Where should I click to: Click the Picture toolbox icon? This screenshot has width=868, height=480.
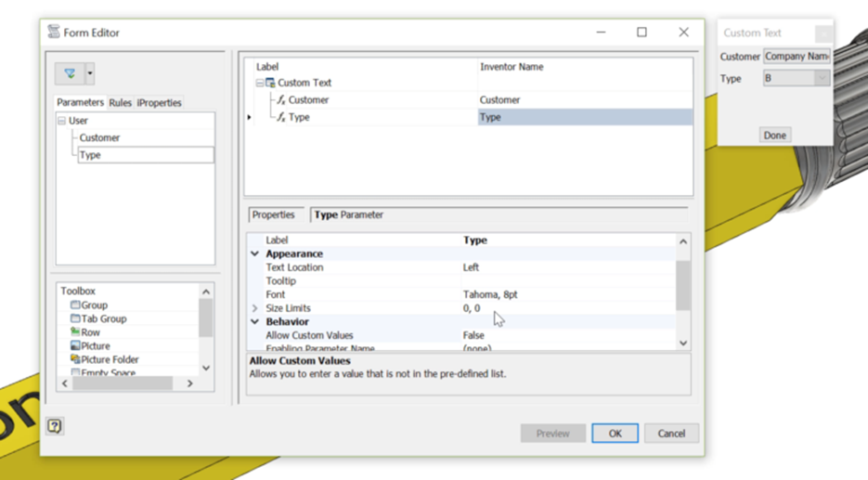pos(75,346)
